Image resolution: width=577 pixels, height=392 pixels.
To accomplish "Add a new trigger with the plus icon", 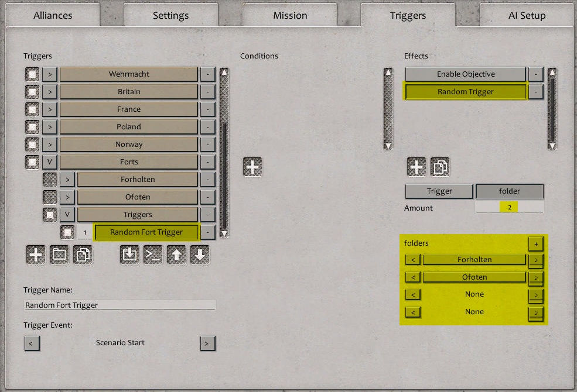I will click(36, 255).
